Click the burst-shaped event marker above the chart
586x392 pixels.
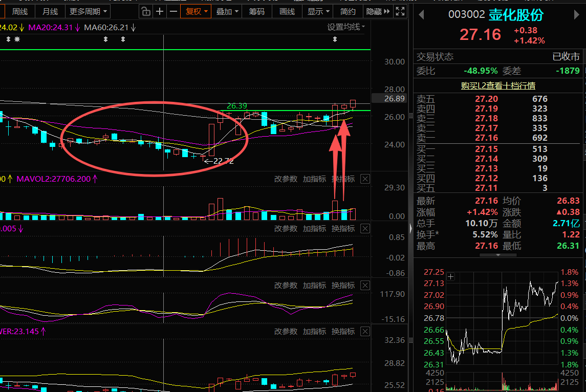click(x=17, y=39)
